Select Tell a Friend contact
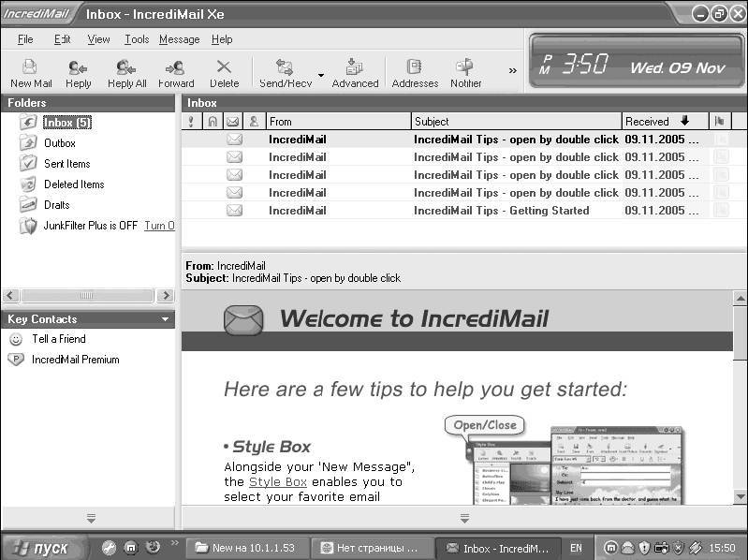The image size is (748, 560). [59, 339]
